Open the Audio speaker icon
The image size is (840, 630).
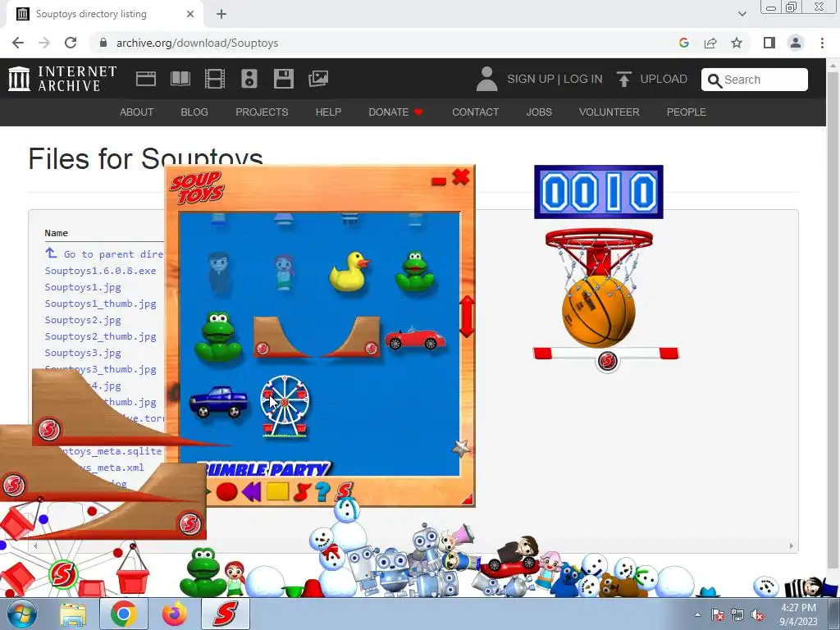point(249,79)
